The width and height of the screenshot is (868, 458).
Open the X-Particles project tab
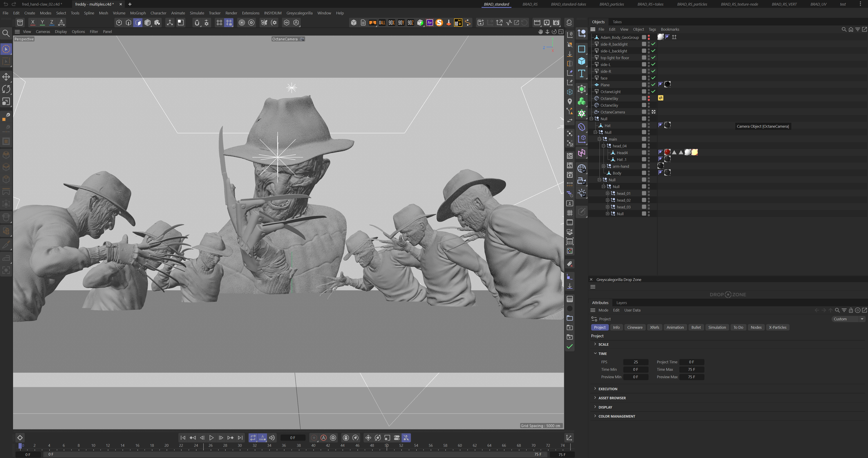(777, 327)
